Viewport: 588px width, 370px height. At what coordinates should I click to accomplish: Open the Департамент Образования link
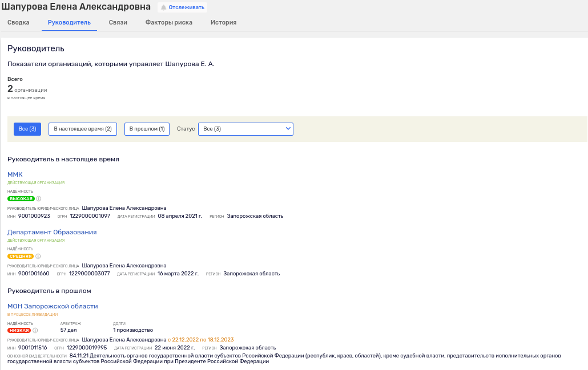pos(52,232)
